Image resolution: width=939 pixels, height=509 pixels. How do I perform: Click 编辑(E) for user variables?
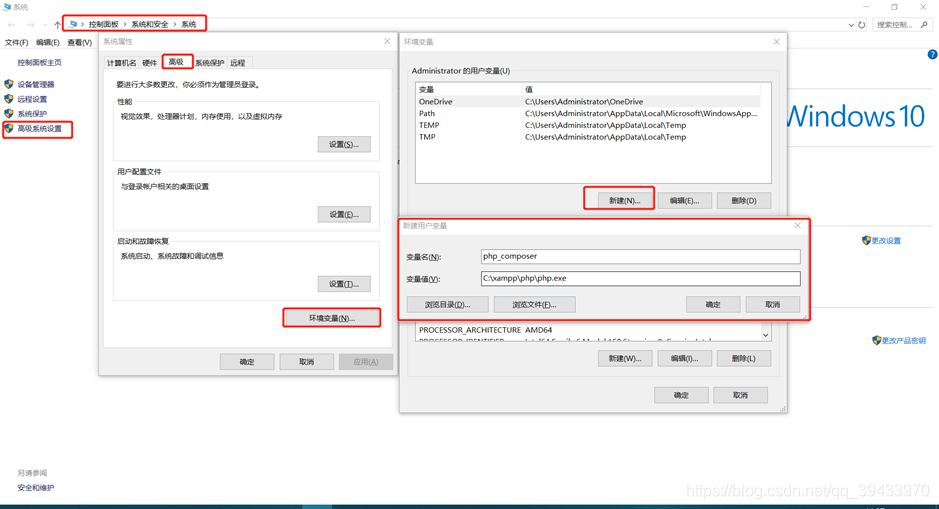[684, 201]
